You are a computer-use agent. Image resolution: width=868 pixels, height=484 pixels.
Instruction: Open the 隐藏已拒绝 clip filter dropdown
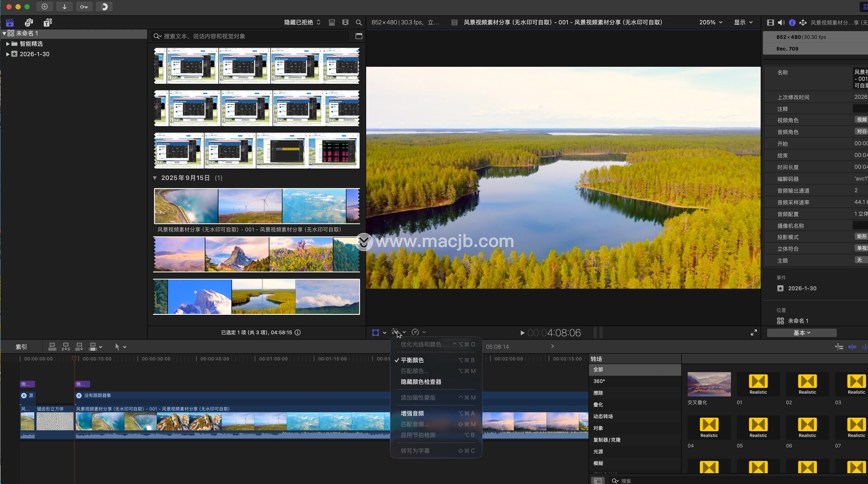[302, 23]
